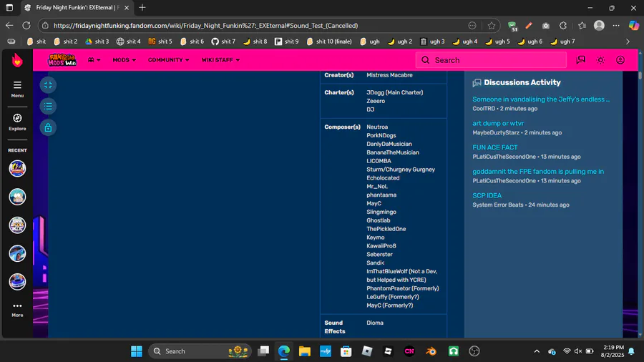644x362 pixels.
Task: Click the browser address bar URL
Action: coord(205,26)
